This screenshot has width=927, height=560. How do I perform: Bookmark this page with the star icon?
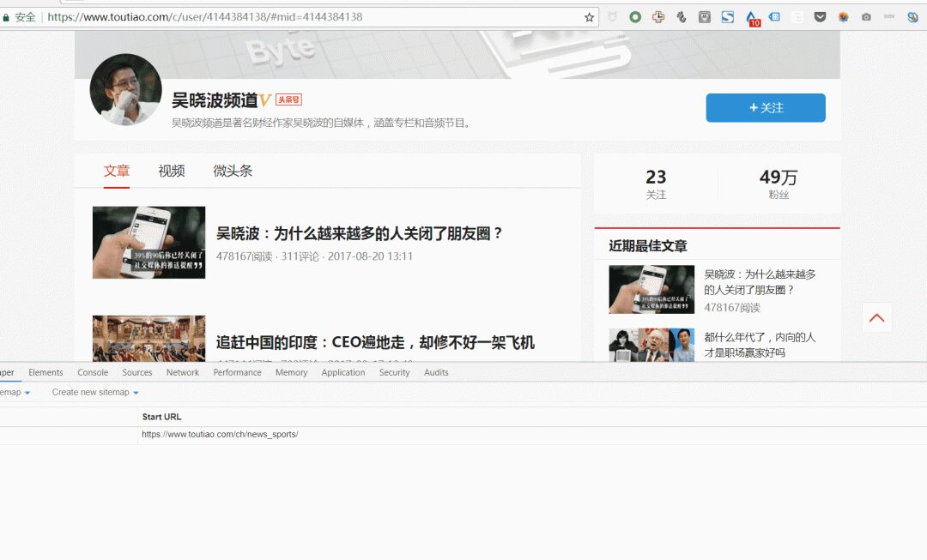[x=589, y=17]
